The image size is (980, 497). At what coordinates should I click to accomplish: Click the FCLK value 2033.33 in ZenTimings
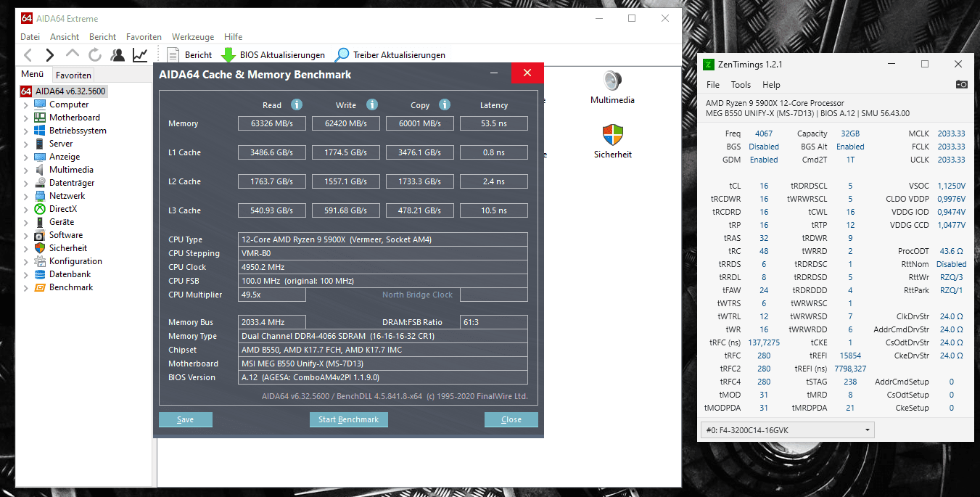click(951, 147)
